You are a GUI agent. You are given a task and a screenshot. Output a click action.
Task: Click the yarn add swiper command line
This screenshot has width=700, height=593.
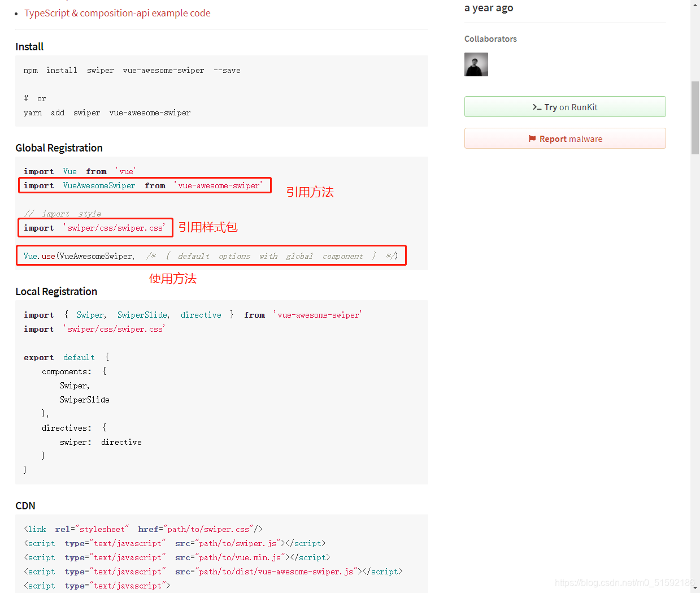(107, 113)
